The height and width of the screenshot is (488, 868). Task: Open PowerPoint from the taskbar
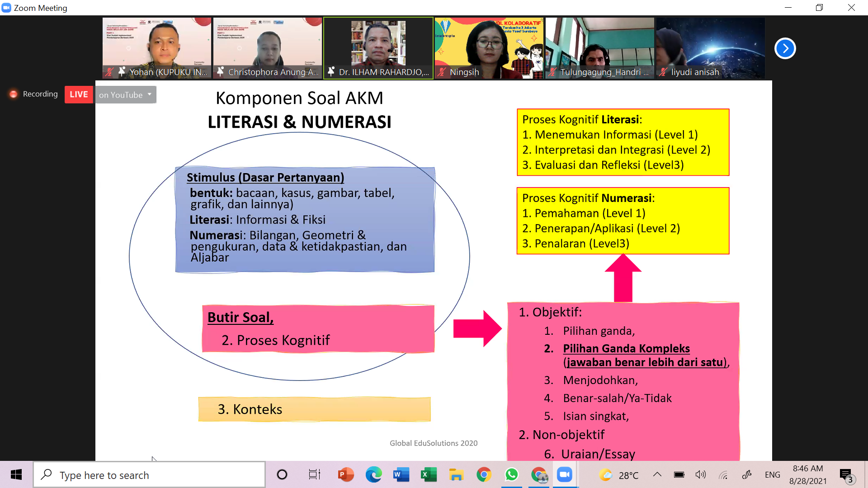tap(346, 474)
